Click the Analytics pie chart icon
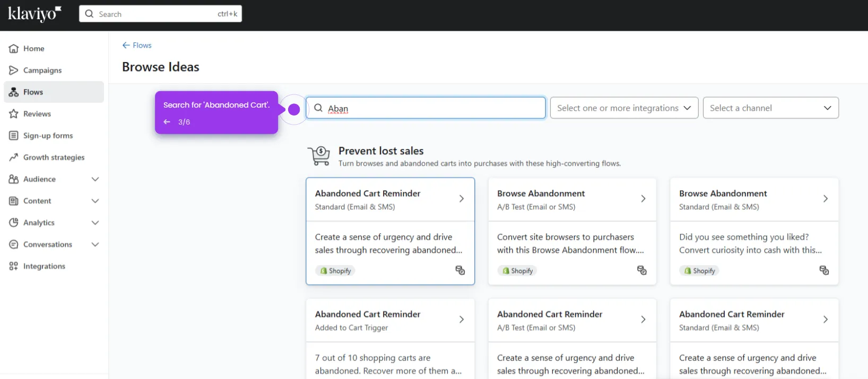This screenshot has width=868, height=379. pos(14,223)
